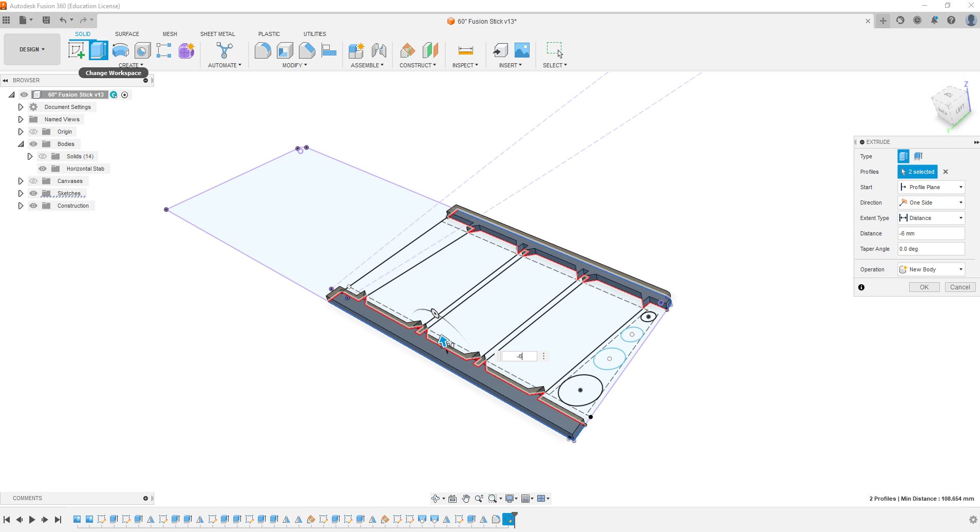Image resolution: width=980 pixels, height=532 pixels.
Task: Expand the Solids (14) tree node
Action: pyautogui.click(x=30, y=156)
